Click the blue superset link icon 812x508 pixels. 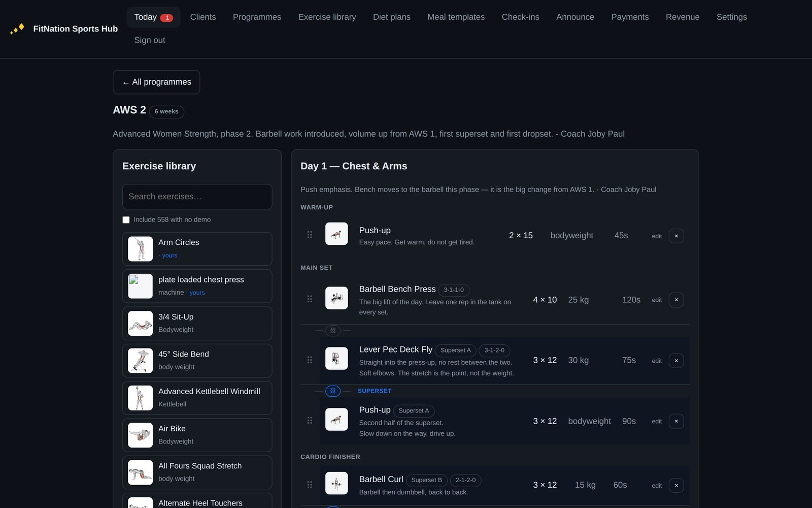[x=333, y=391]
